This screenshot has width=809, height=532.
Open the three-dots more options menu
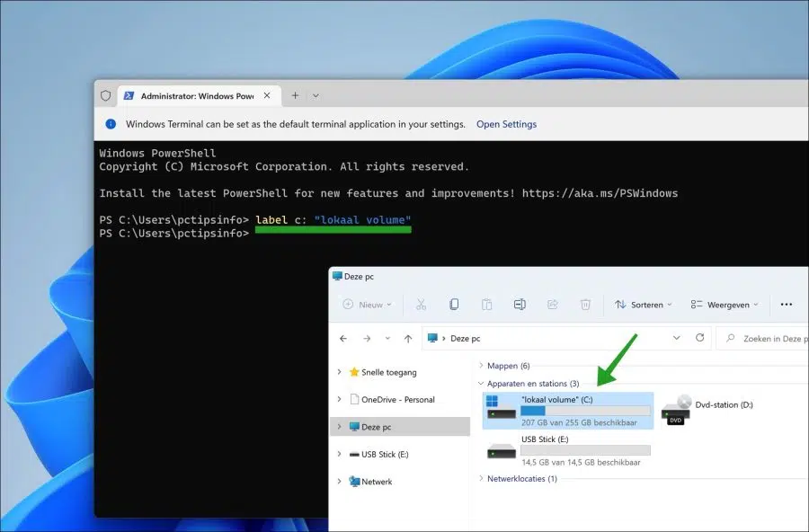pos(787,305)
